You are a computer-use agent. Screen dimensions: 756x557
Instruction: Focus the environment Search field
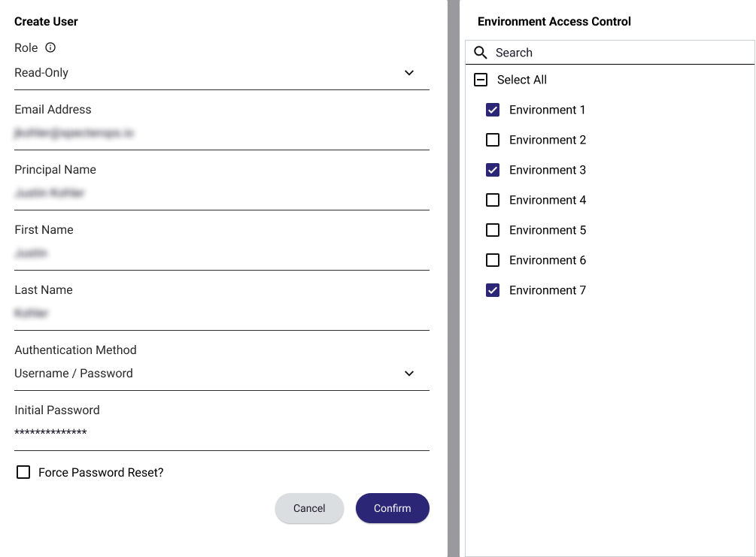(617, 53)
